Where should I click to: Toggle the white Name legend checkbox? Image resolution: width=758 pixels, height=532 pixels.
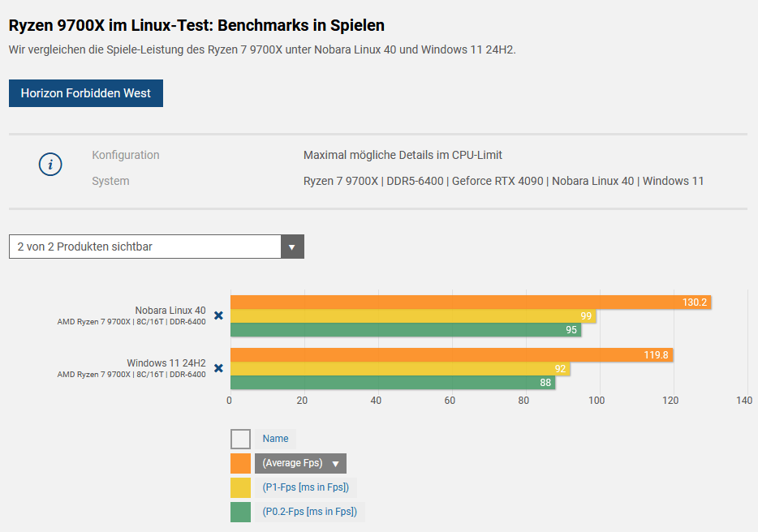[241, 440]
